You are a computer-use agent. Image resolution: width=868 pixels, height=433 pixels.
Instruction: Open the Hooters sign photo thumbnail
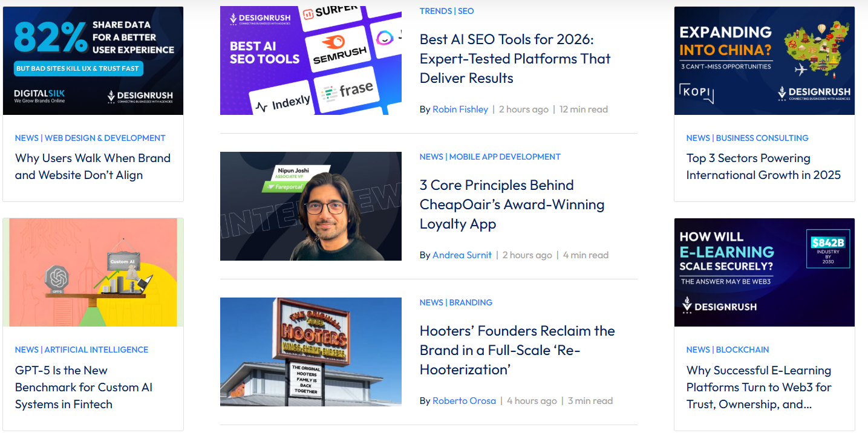tap(311, 352)
